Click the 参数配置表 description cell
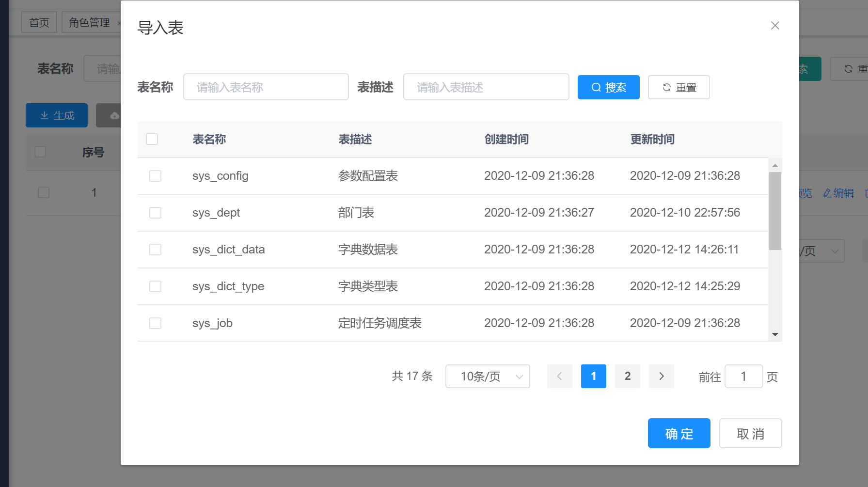 point(368,176)
